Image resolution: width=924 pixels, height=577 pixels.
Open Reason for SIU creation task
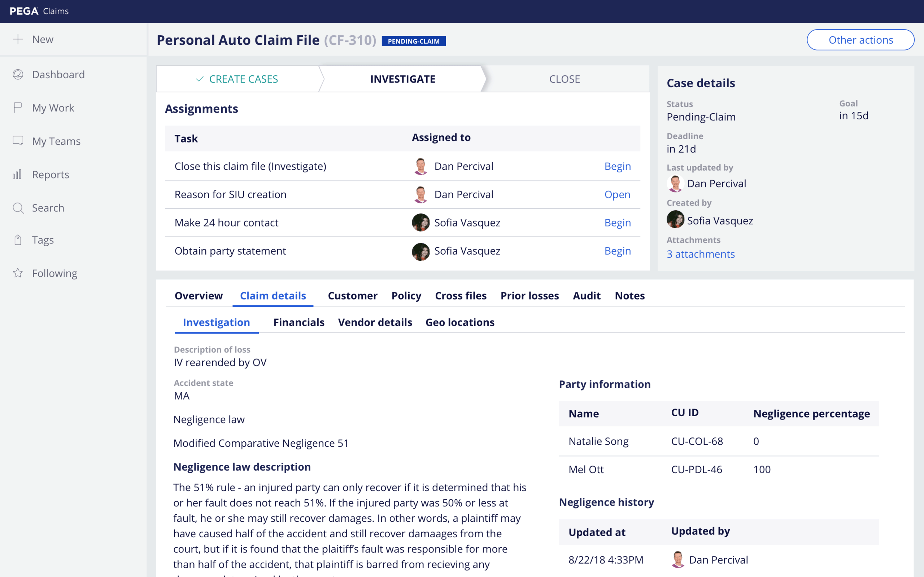point(617,195)
